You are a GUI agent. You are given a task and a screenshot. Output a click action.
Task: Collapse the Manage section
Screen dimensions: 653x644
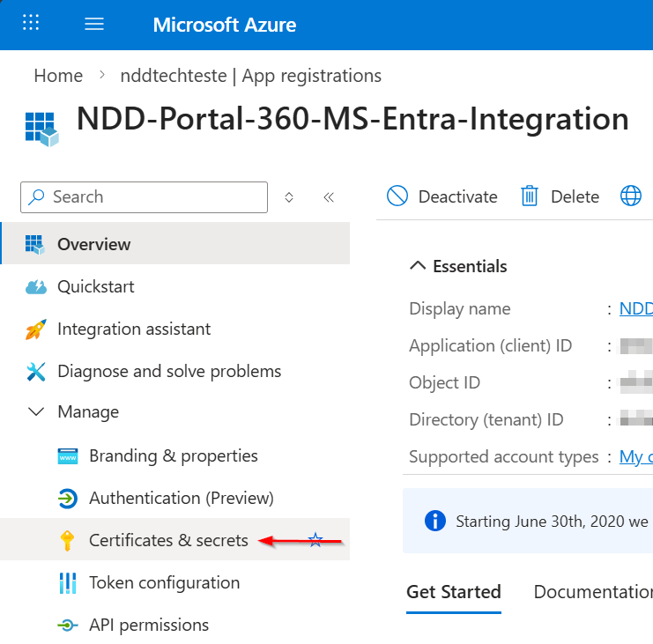(36, 411)
